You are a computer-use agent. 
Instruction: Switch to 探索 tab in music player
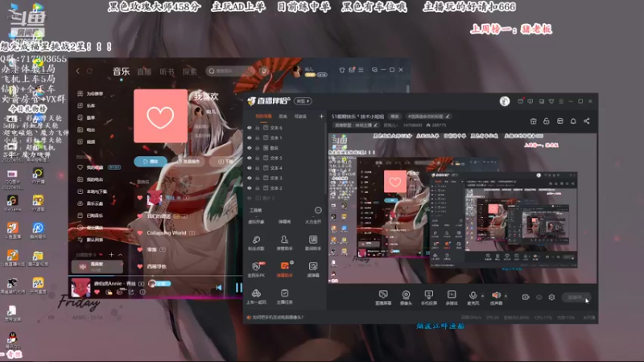189,72
